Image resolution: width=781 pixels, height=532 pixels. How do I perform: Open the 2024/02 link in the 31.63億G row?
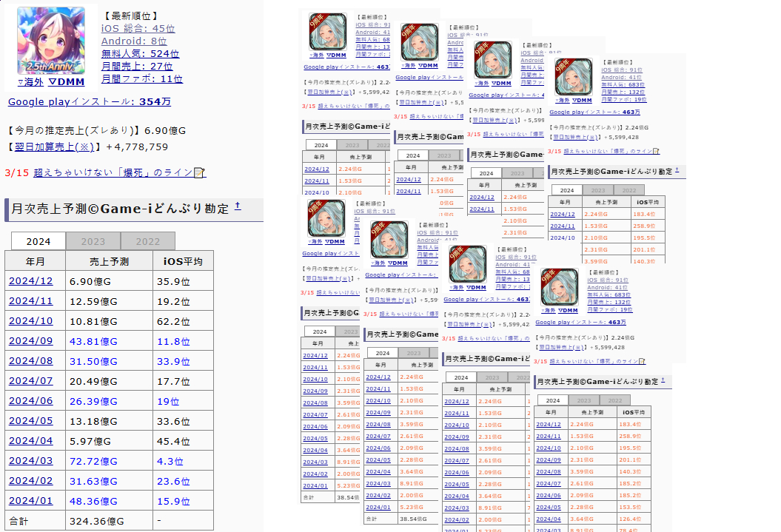point(31,481)
